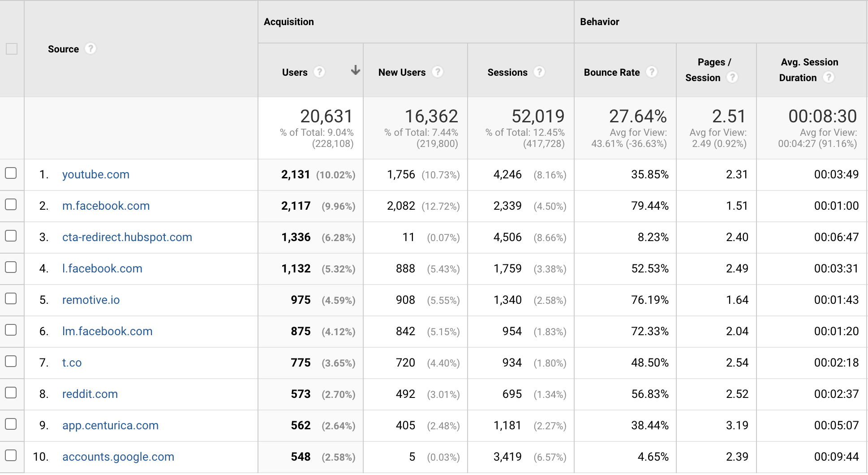Open the New Users help tooltip icon
Viewport: 868px width, 475px height.
click(x=438, y=72)
